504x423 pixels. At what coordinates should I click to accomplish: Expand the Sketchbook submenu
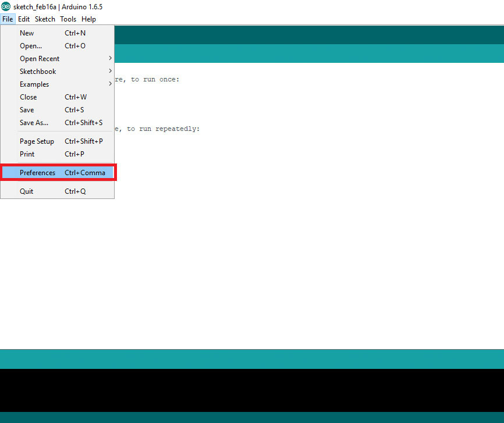tap(38, 72)
